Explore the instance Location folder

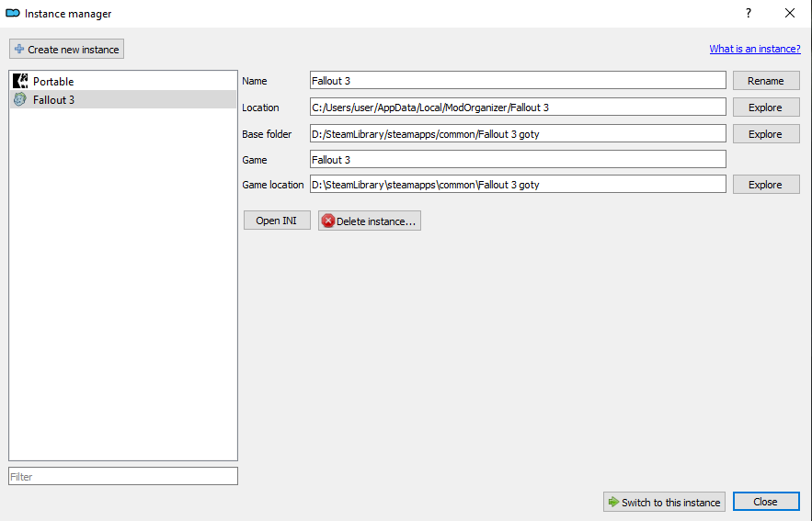pyautogui.click(x=766, y=108)
